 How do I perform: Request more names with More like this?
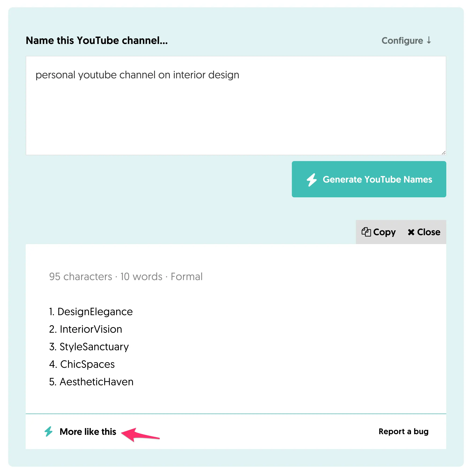pos(88,432)
